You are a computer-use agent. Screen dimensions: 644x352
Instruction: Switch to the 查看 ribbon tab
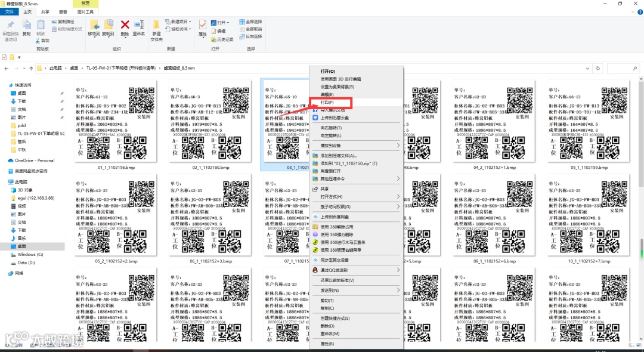click(63, 12)
